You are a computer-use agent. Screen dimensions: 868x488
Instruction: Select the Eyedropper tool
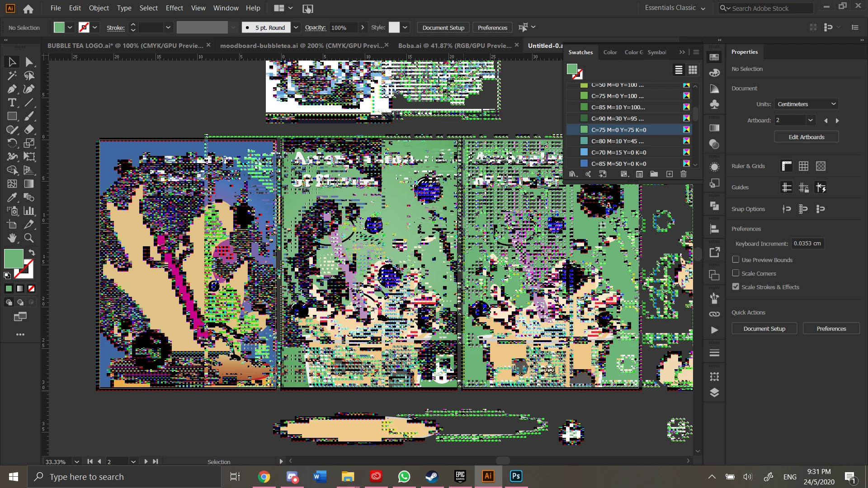tap(12, 197)
